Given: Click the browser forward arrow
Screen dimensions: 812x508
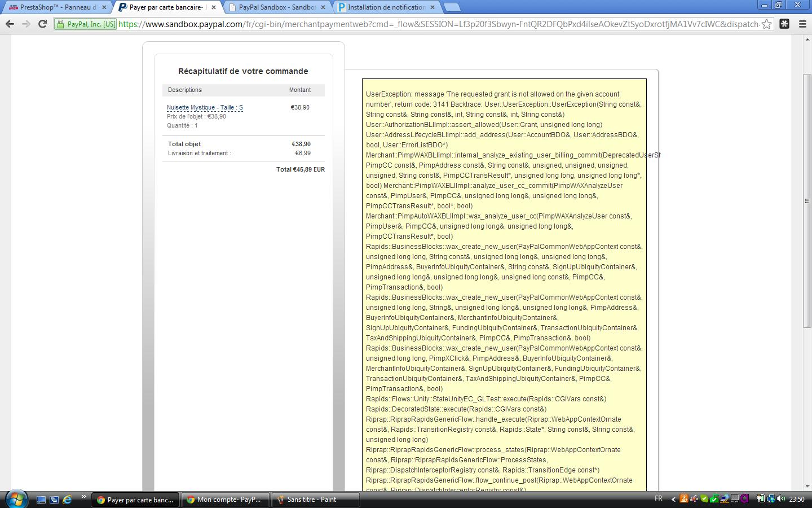Looking at the screenshot, I should click(x=26, y=24).
